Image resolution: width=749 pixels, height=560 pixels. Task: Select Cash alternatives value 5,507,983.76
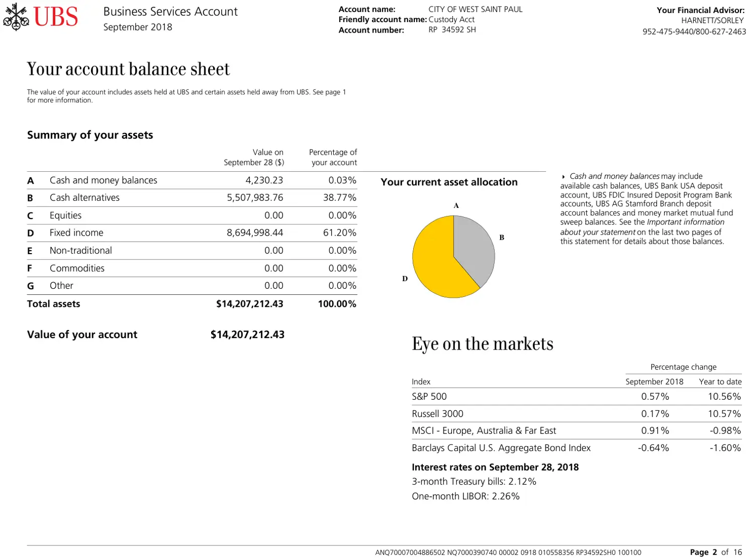click(255, 198)
